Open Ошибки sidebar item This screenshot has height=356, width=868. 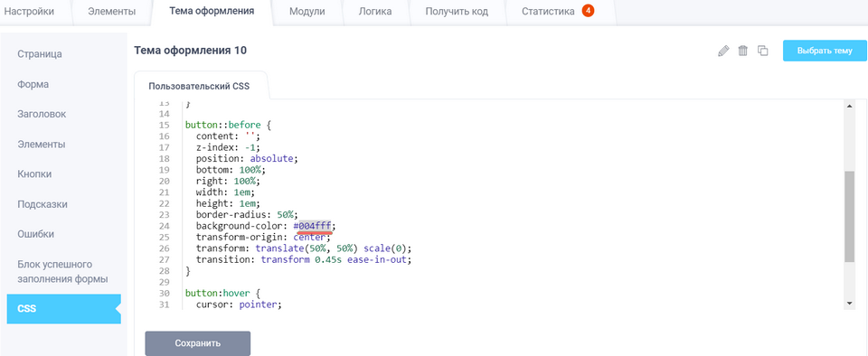pyautogui.click(x=35, y=234)
